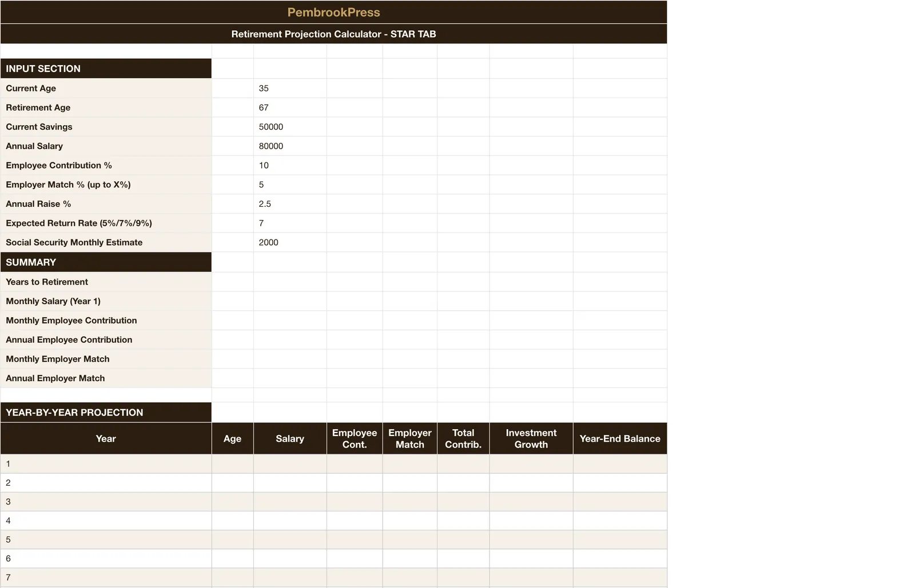Click the Total Contrib. column header
The image size is (915, 588).
[463, 438]
